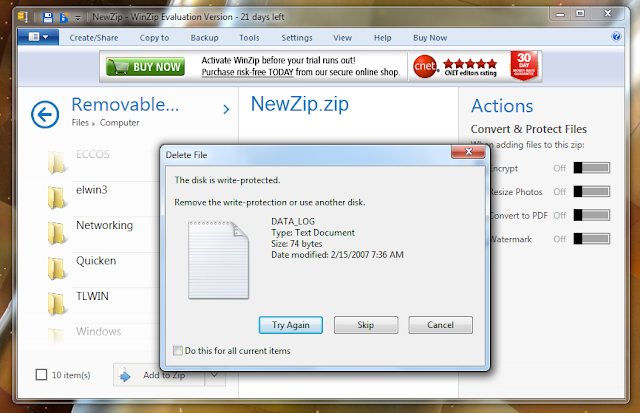Open the View tab
Viewport: 640px width, 413px height.
342,38
